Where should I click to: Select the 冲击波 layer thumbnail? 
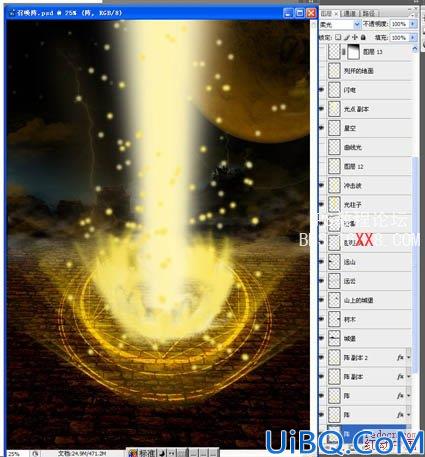pos(334,185)
